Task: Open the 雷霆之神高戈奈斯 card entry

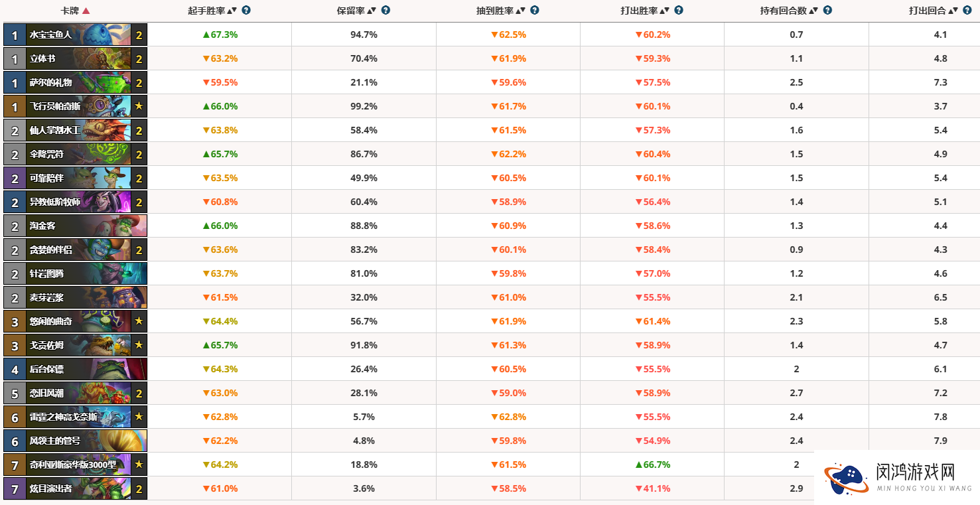Action: (x=76, y=417)
